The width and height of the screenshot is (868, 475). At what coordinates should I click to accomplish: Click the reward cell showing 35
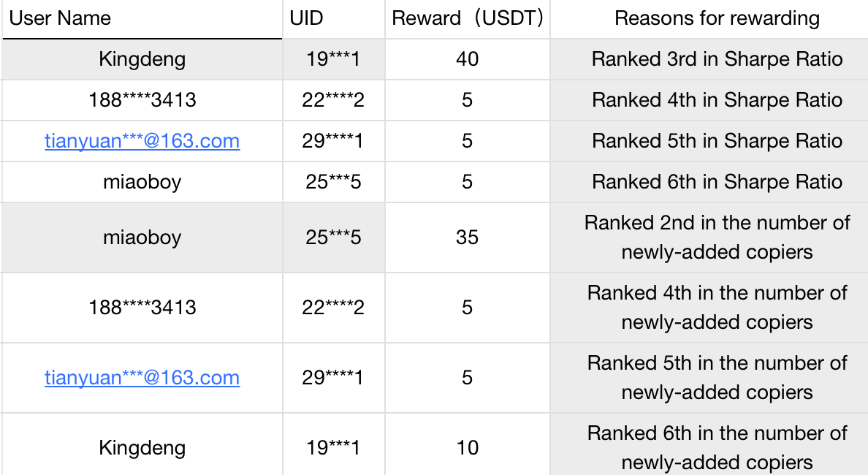tap(468, 237)
